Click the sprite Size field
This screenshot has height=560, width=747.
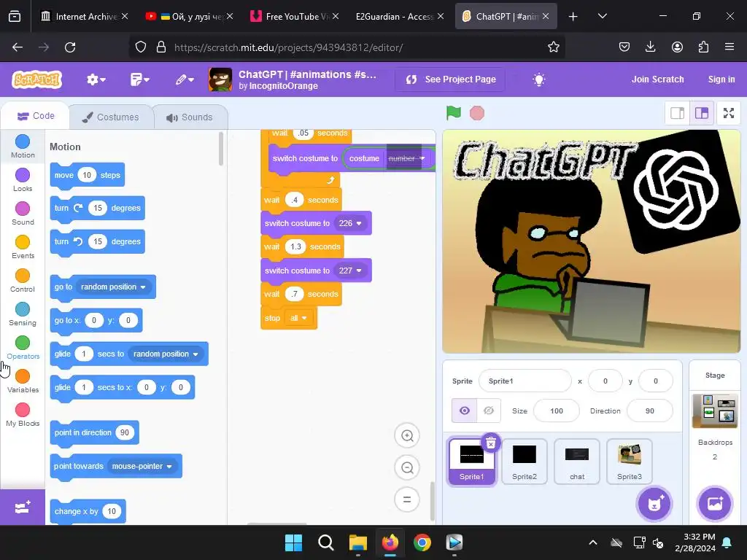point(557,411)
